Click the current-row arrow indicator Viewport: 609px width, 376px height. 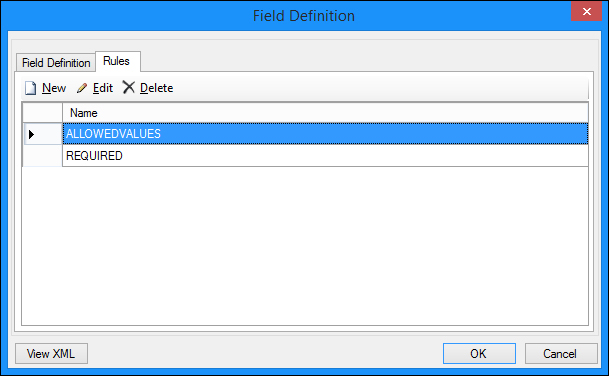point(32,134)
